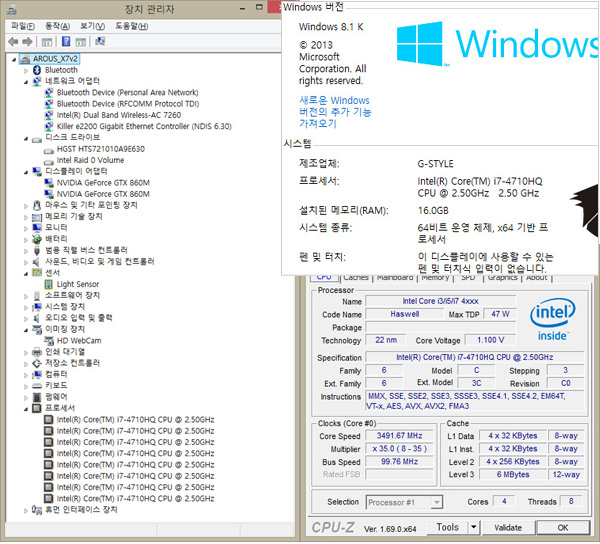Expand the 시스템 장치 category
This screenshot has width=600, height=544.
click(26, 308)
